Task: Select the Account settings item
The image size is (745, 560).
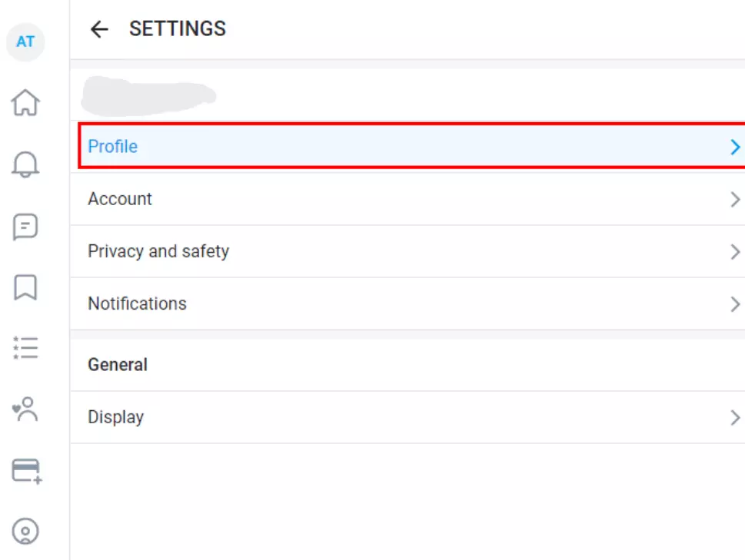Action: (x=407, y=199)
